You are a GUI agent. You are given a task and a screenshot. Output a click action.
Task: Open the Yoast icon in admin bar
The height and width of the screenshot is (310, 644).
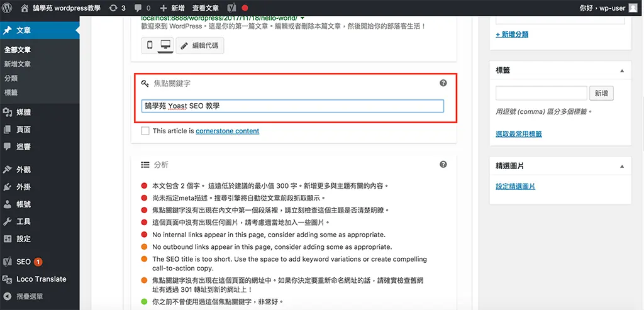(231, 8)
